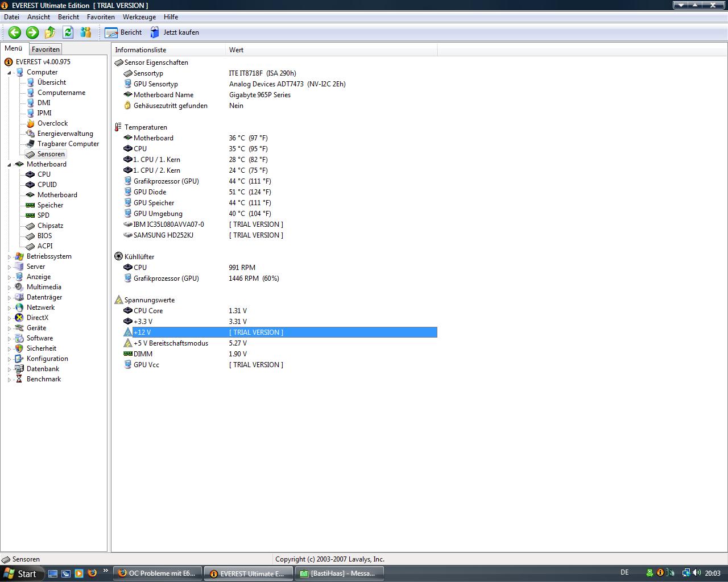Open the Werkzeuge menu
Image resolution: width=728 pixels, height=582 pixels.
click(x=139, y=17)
